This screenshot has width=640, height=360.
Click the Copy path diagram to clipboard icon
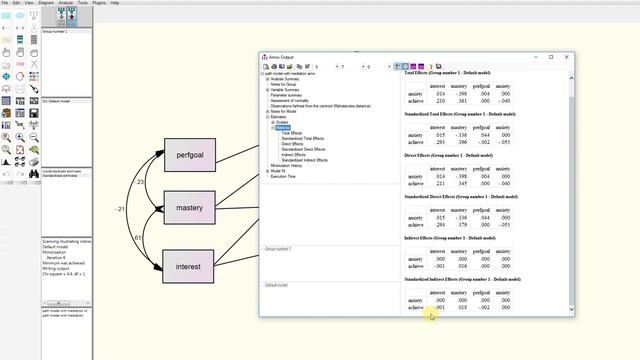click(x=6, y=113)
